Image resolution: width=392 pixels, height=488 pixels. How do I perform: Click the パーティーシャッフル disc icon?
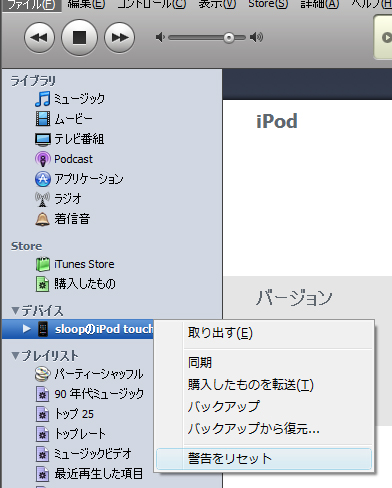[43, 374]
